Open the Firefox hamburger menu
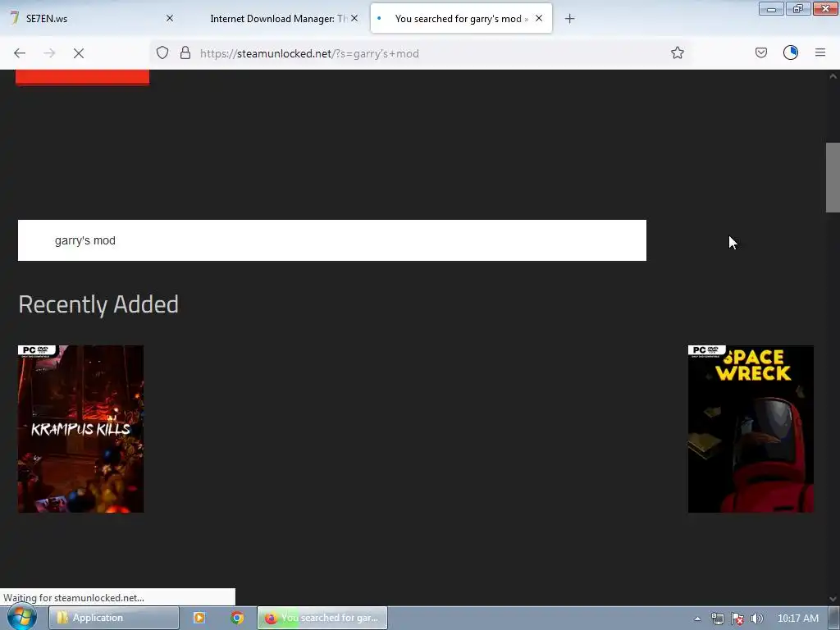 (x=820, y=52)
